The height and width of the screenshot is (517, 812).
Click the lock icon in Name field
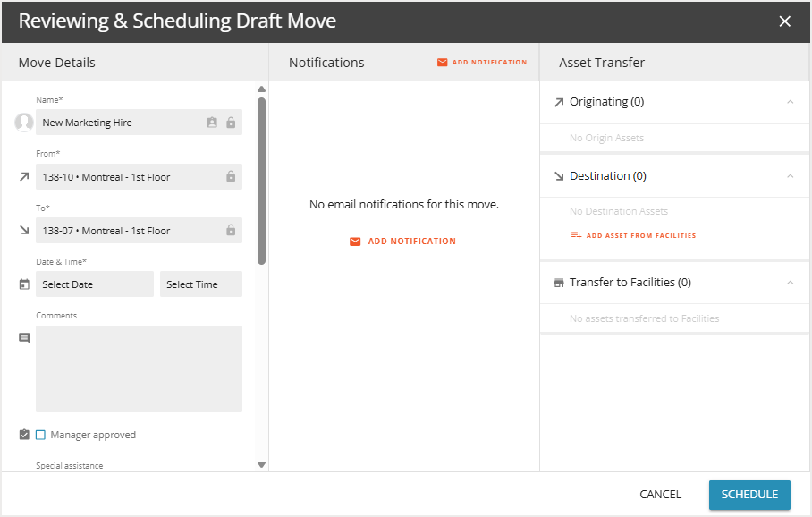pos(231,123)
